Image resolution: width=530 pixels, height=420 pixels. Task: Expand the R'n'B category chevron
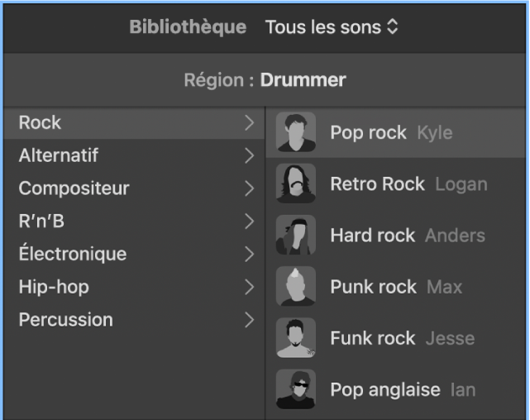click(250, 222)
